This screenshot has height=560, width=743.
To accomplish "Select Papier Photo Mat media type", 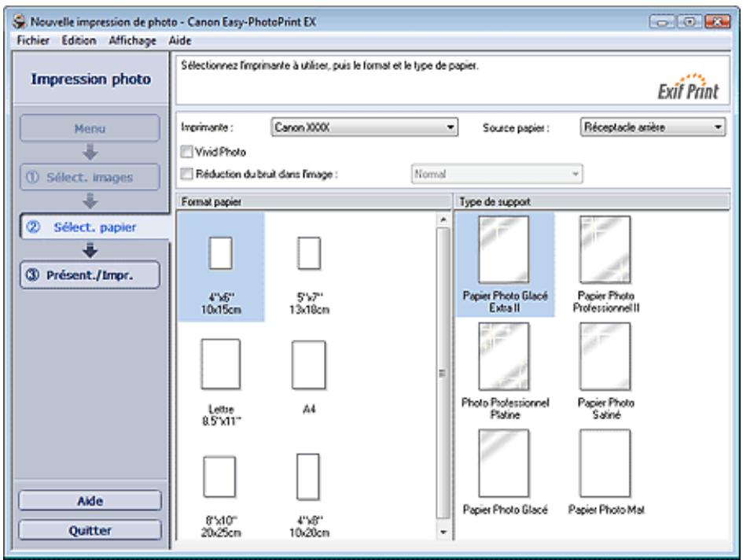I will [x=605, y=473].
